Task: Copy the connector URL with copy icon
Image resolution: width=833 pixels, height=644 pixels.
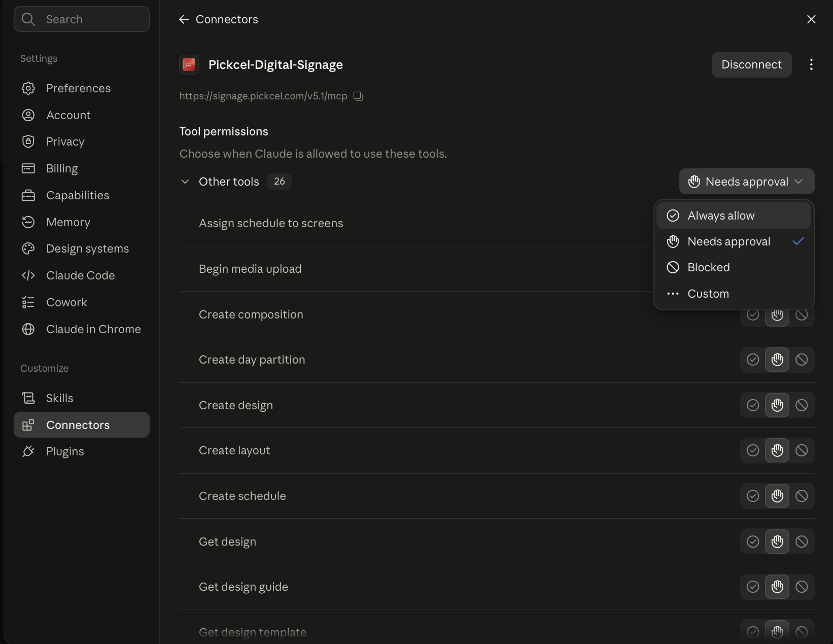Action: click(358, 96)
